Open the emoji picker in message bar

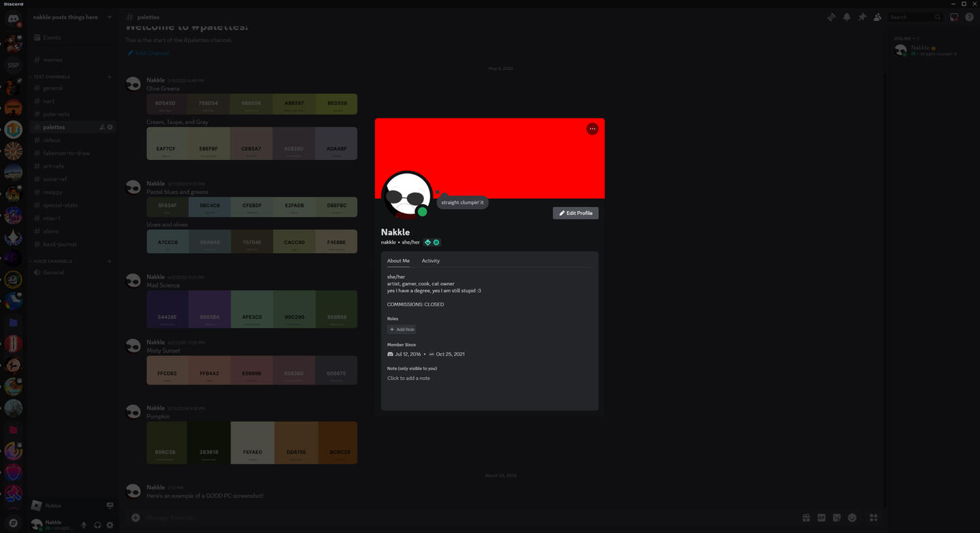tap(852, 518)
